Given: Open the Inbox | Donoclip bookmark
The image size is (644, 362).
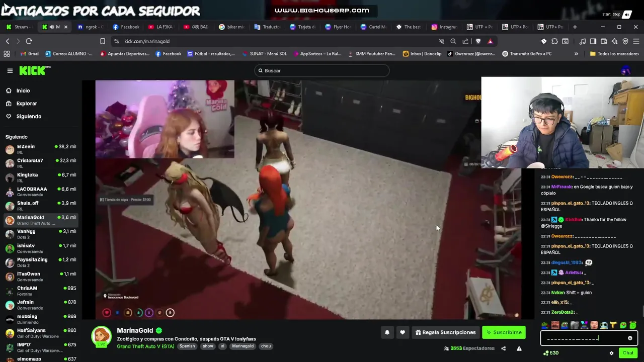Looking at the screenshot, I should pyautogui.click(x=422, y=54).
